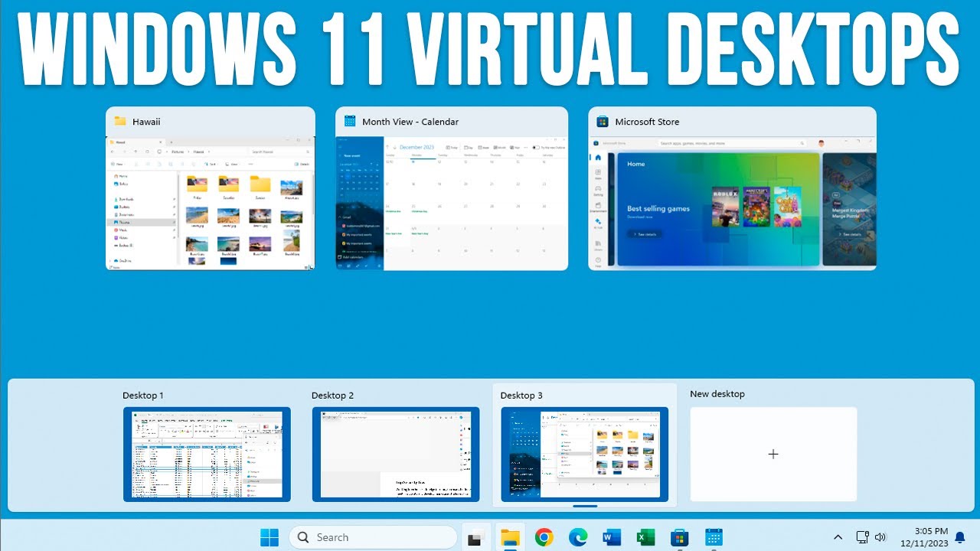Screen dimensions: 980x551
Task: Toggle Try the new Outlook switch
Action: point(536,147)
